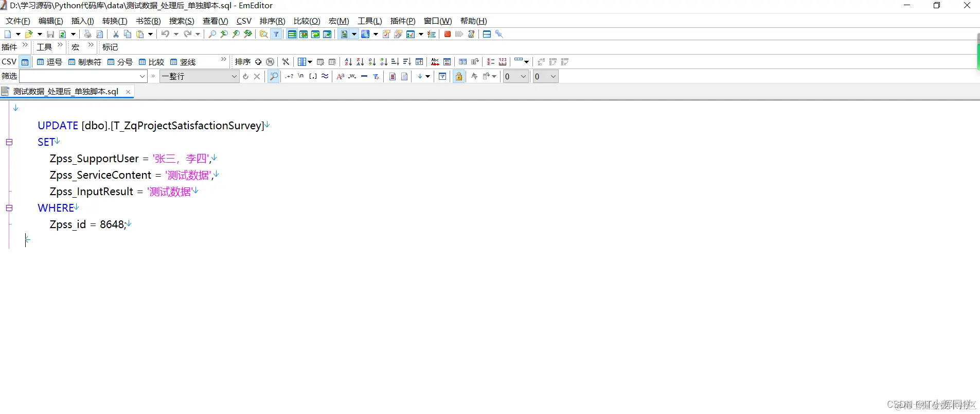Open the 搜索(S) menu
980x414 pixels.
(x=182, y=21)
